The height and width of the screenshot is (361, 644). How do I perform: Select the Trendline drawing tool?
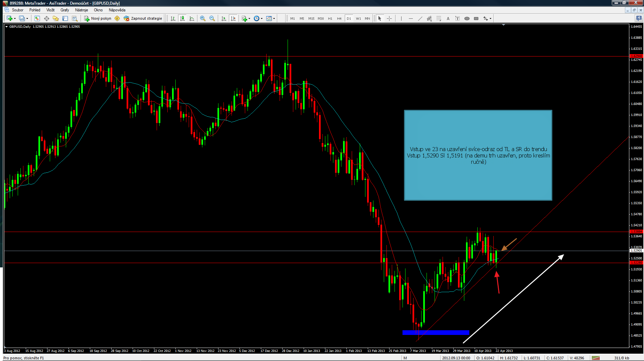tap(420, 18)
